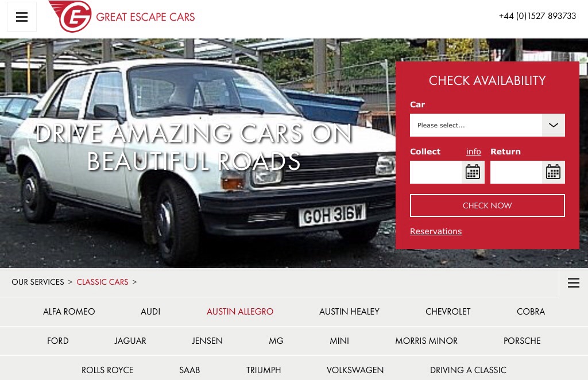
Task: Open the Return date calendar icon
Action: tap(553, 172)
